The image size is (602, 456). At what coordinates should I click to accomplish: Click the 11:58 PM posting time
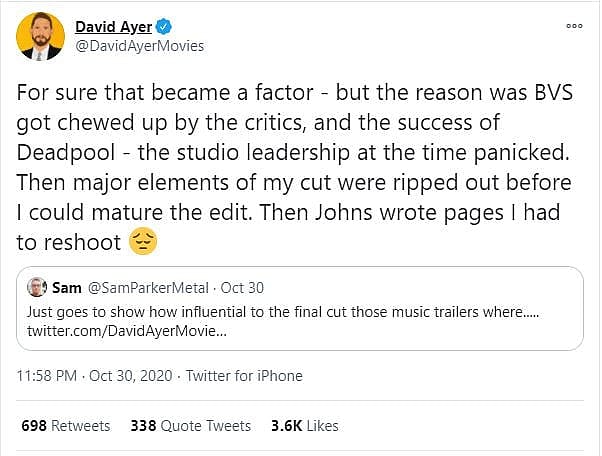click(54, 376)
